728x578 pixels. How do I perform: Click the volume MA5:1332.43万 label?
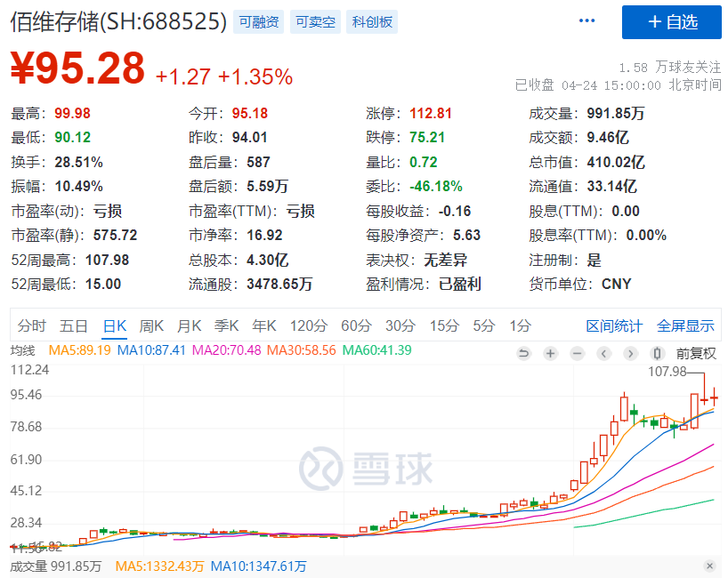pyautogui.click(x=159, y=566)
